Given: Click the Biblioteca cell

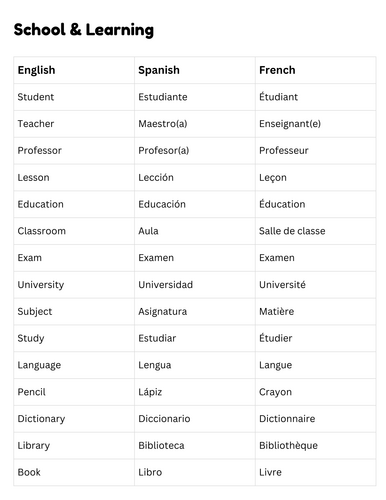Looking at the screenshot, I should [195, 446].
